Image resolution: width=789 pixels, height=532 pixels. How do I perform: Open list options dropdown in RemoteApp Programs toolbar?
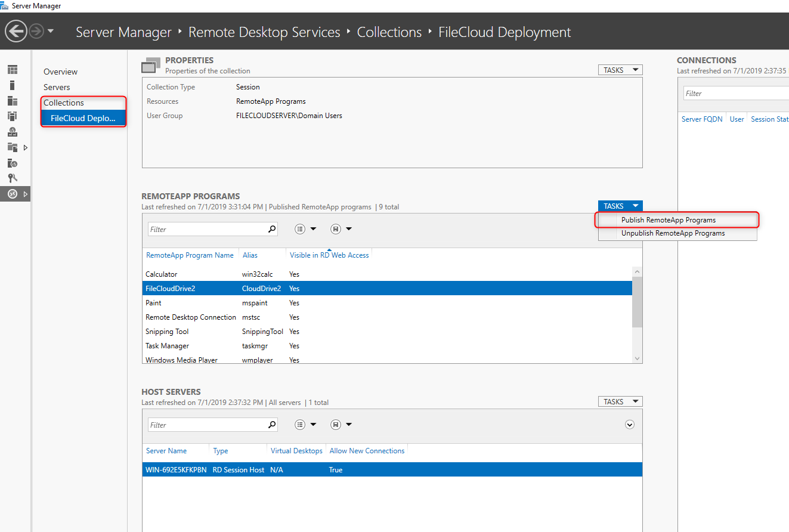[x=305, y=229]
